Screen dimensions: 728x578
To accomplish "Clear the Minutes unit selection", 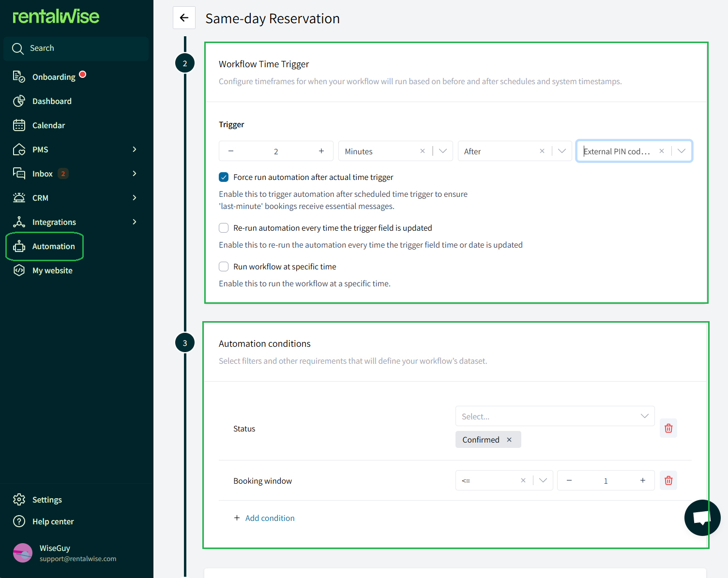I will coord(423,151).
